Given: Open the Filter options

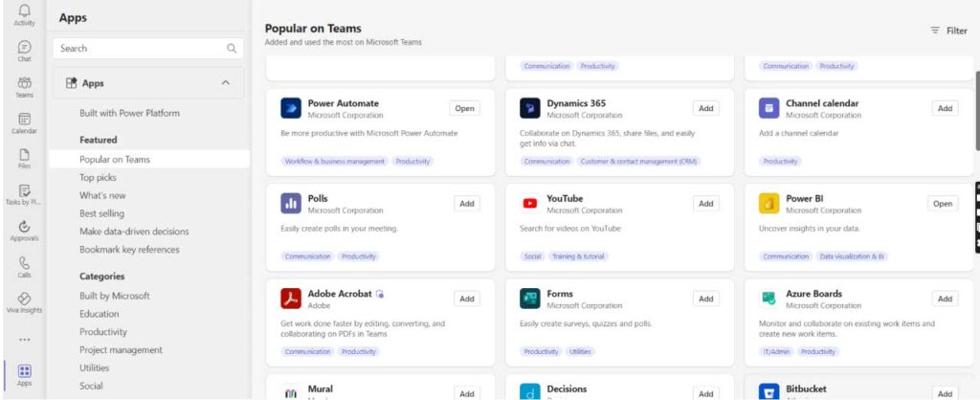Looking at the screenshot, I should (948, 31).
